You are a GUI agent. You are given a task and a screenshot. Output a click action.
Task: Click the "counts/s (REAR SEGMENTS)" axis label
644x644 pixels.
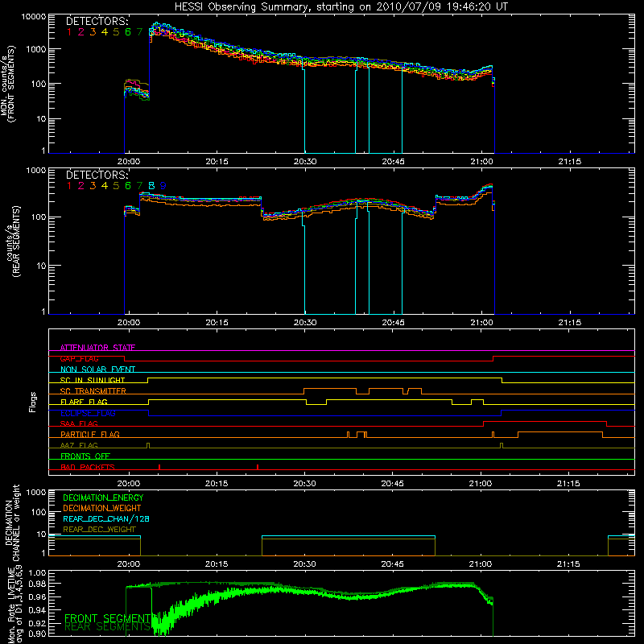[13, 241]
